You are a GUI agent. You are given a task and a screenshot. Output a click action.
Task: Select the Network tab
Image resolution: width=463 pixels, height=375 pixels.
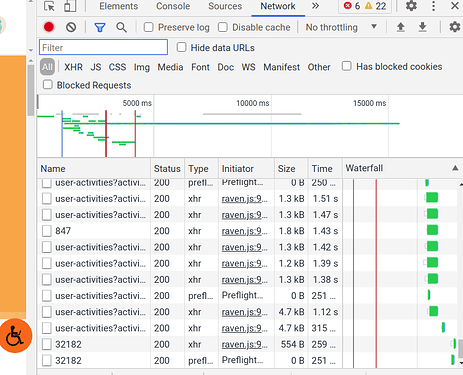pyautogui.click(x=278, y=6)
